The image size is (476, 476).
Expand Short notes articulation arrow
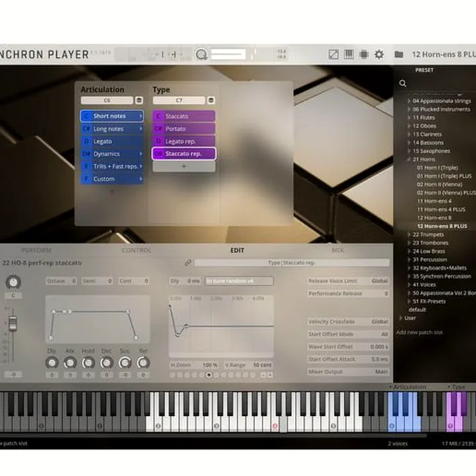tap(141, 116)
